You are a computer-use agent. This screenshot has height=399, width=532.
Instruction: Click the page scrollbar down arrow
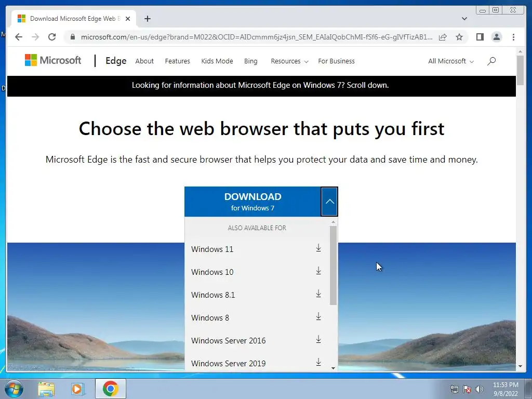click(x=520, y=366)
